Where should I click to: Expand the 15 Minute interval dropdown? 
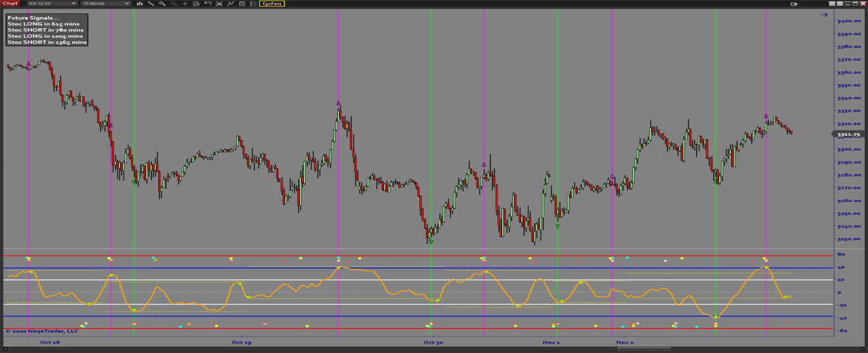coord(105,3)
